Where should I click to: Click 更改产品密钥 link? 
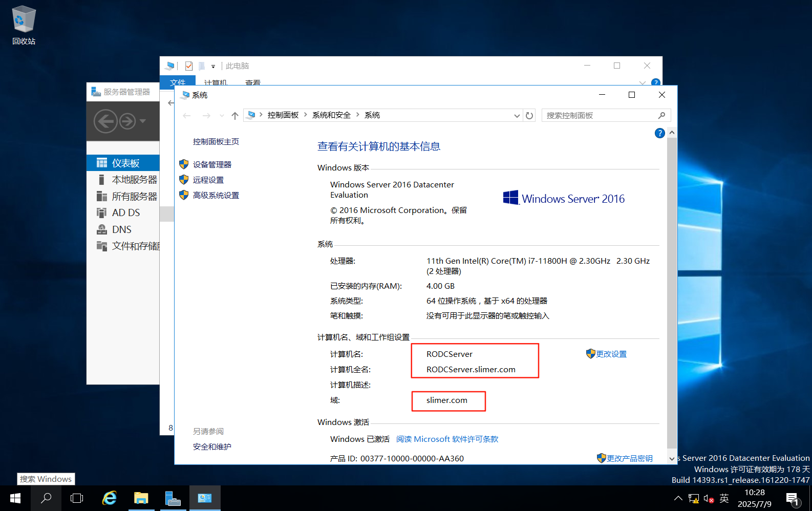click(x=629, y=458)
